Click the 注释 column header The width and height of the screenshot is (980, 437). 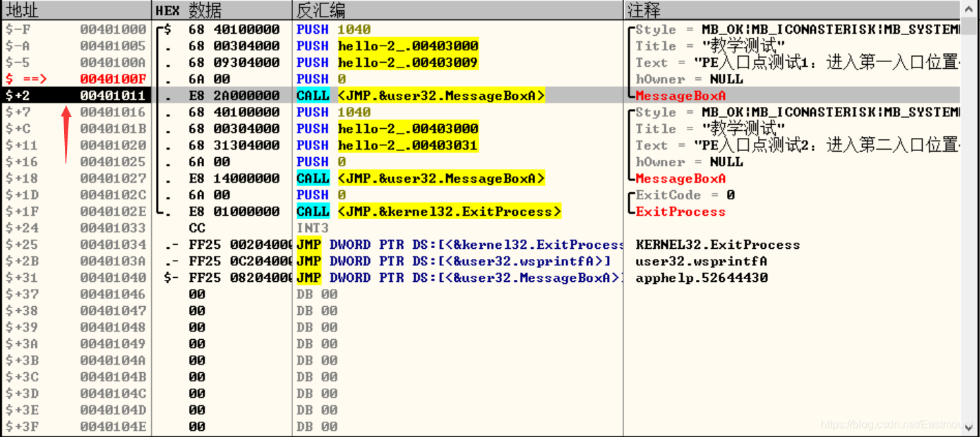pos(792,10)
